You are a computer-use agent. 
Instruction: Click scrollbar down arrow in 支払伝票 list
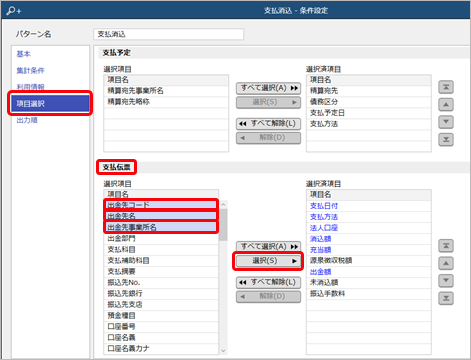point(223,351)
